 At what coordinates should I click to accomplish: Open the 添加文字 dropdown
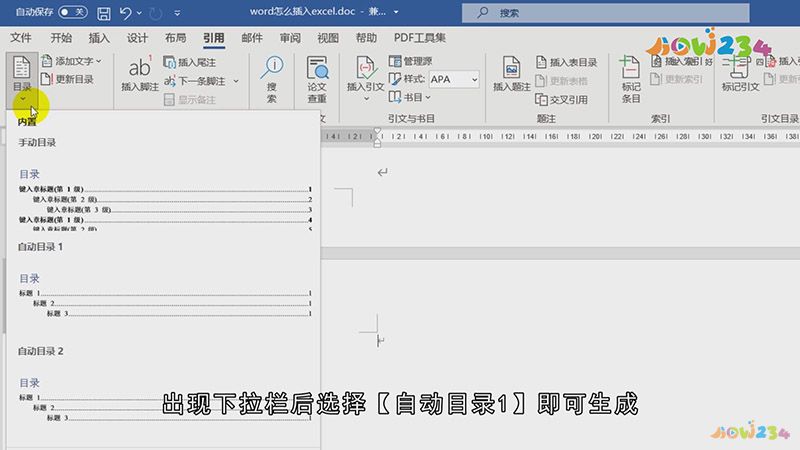(x=71, y=61)
